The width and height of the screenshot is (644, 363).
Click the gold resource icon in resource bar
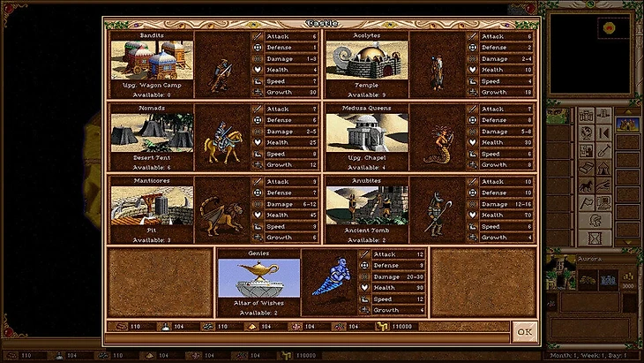point(382,327)
